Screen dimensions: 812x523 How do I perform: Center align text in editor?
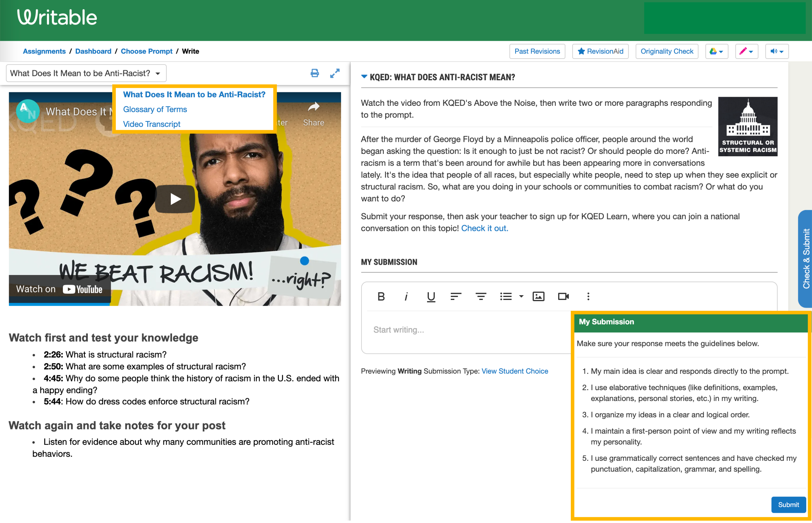click(x=480, y=297)
